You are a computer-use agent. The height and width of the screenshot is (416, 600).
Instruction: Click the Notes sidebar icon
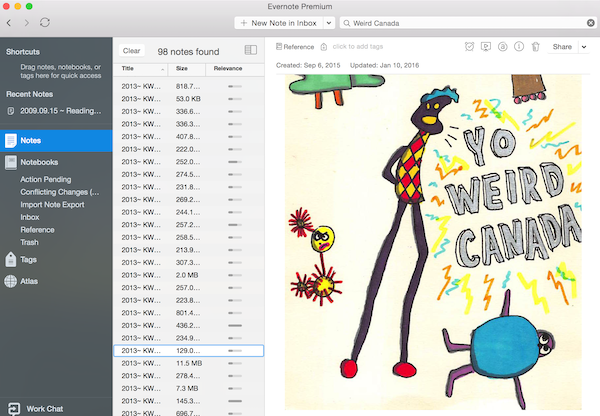coord(10,140)
